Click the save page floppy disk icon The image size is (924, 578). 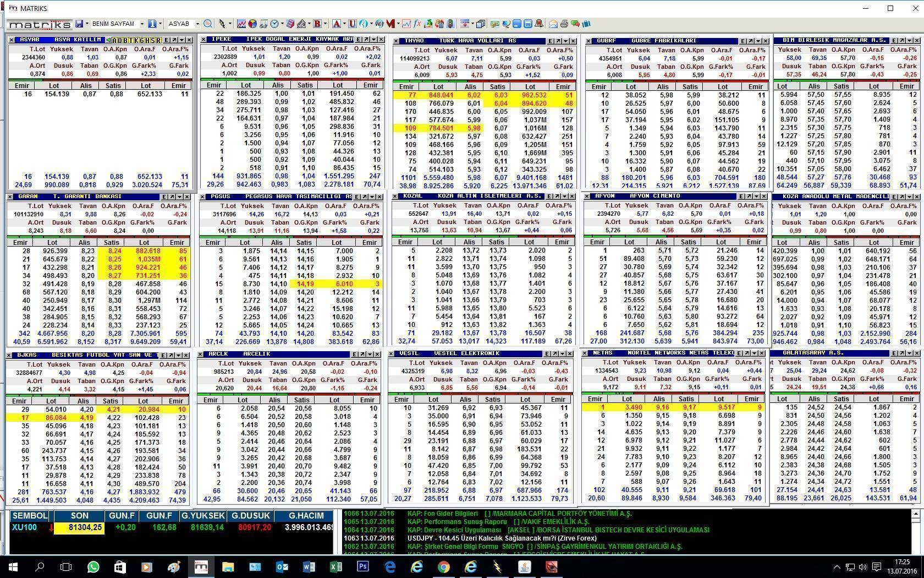[80, 24]
